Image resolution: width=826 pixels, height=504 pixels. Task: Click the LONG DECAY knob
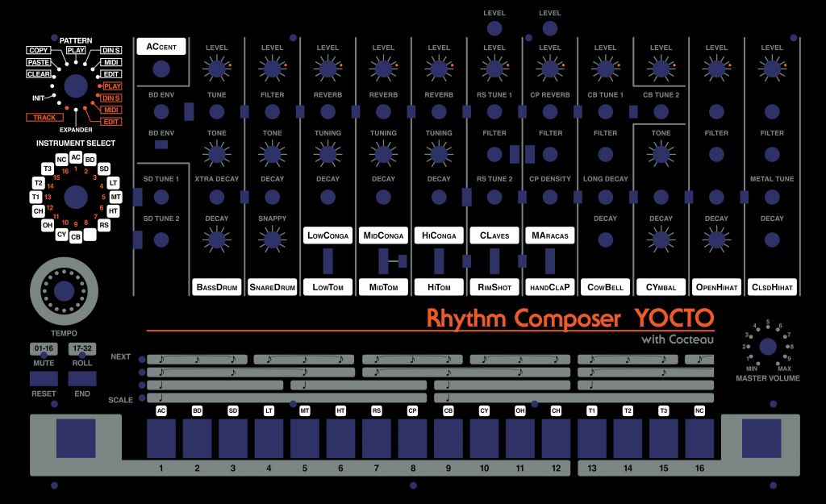605,197
